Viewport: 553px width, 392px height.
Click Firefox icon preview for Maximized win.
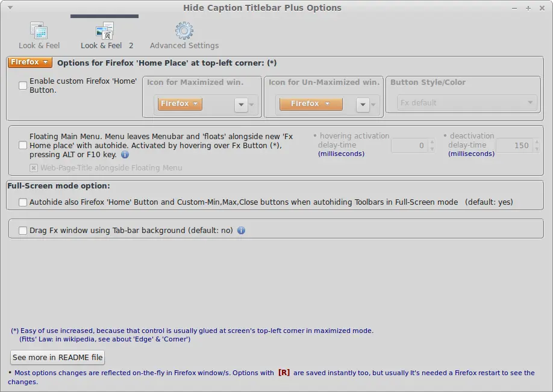point(180,104)
